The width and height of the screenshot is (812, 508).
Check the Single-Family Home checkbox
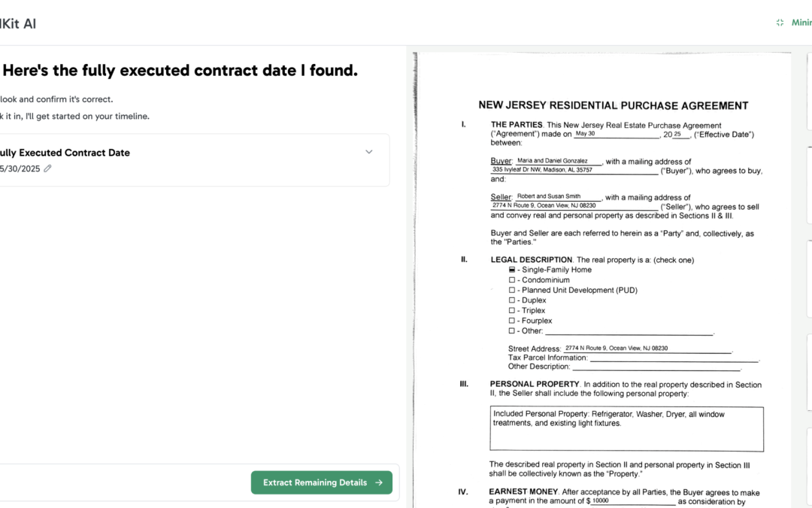pos(512,269)
